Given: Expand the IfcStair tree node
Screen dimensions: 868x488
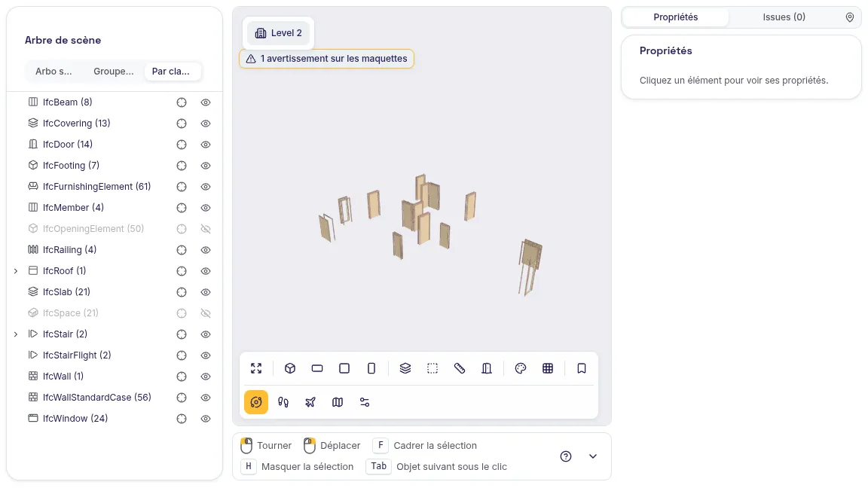Looking at the screenshot, I should 16,334.
